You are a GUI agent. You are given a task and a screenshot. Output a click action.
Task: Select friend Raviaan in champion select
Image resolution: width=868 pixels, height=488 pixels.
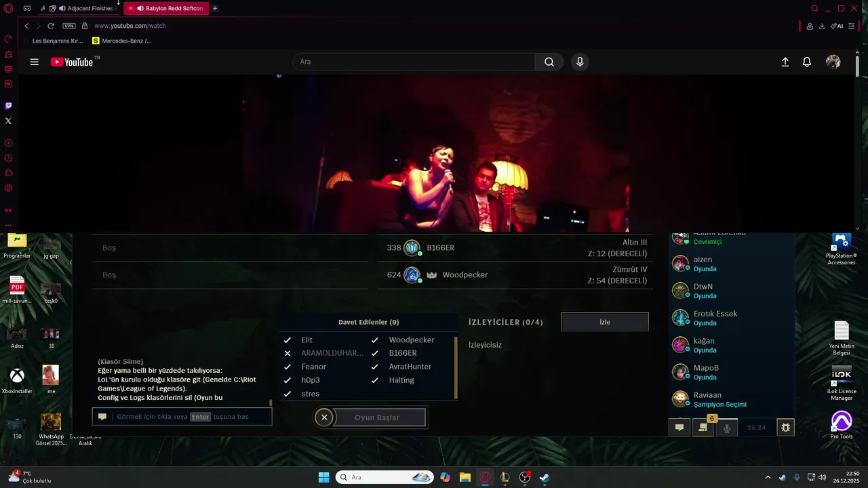click(731, 399)
